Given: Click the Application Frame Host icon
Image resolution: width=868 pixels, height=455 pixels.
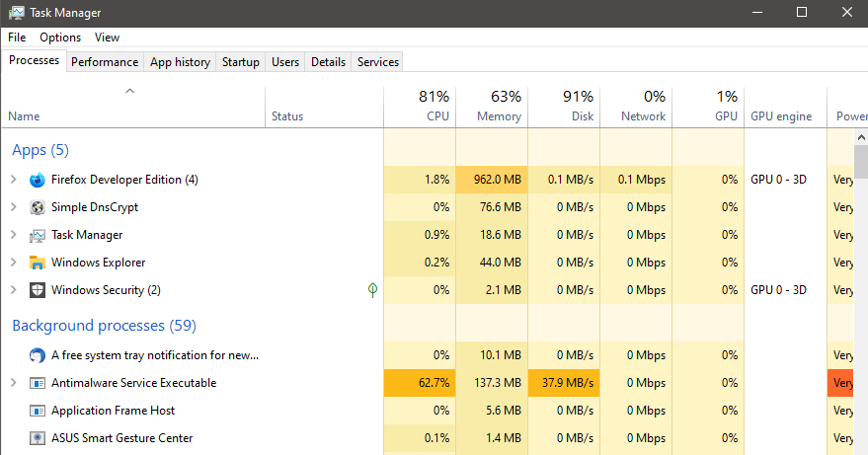Looking at the screenshot, I should (x=38, y=411).
